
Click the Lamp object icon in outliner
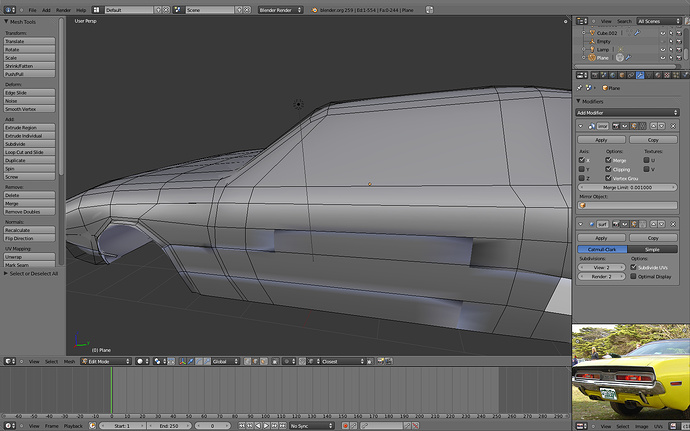[592, 49]
